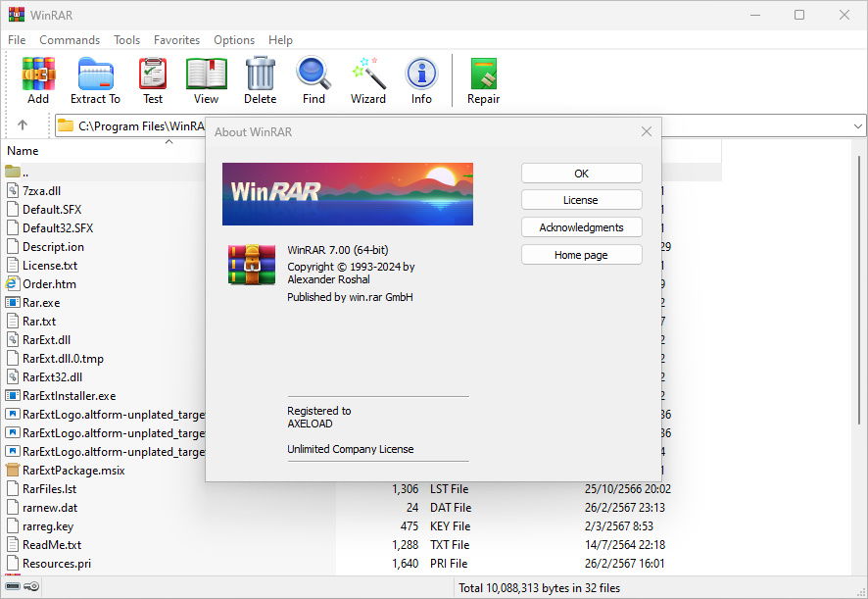Select ReadMe.txt in the file list
Screen dimensions: 868x599
click(x=52, y=545)
